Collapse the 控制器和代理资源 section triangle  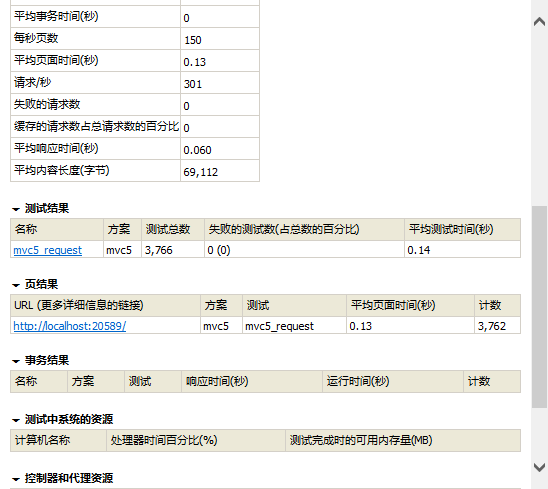16,479
